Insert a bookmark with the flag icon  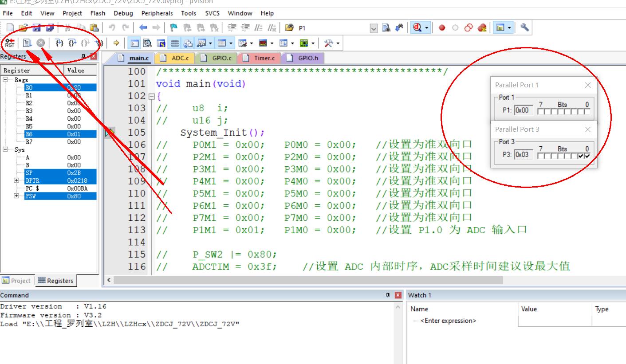174,28
